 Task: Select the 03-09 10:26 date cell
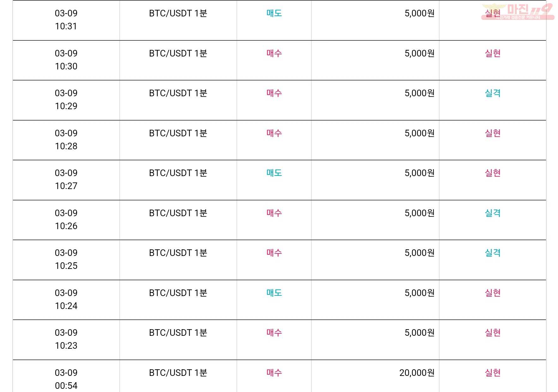point(66,219)
